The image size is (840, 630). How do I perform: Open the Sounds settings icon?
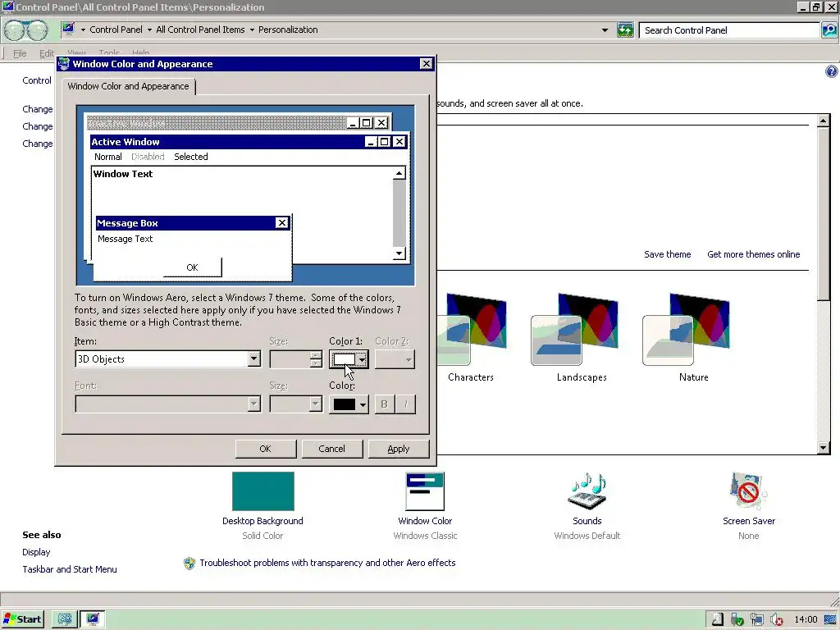587,491
